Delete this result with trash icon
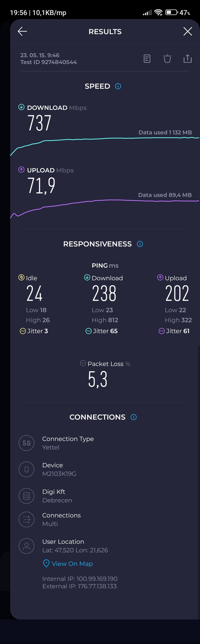Image resolution: width=200 pixels, height=644 pixels. coord(167,59)
